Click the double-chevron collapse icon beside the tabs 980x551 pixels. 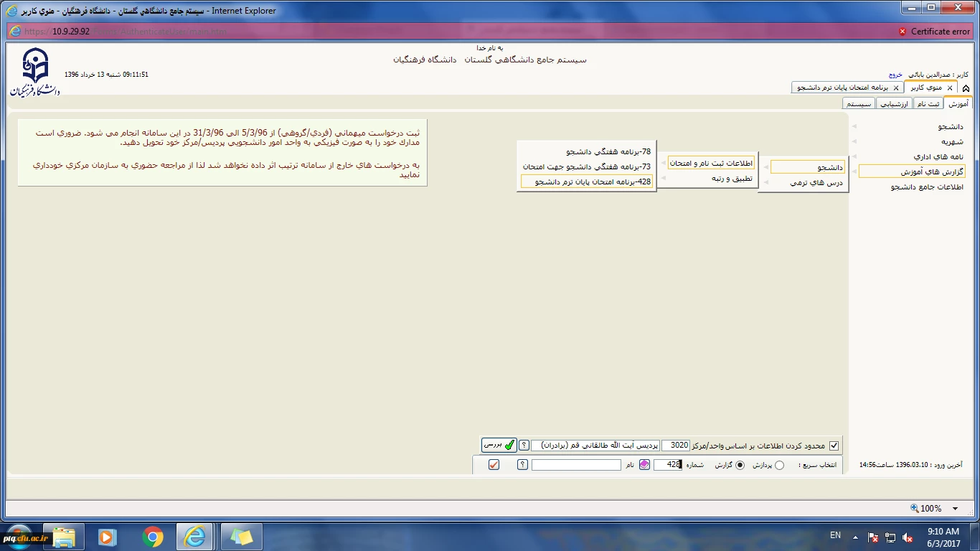tap(966, 88)
